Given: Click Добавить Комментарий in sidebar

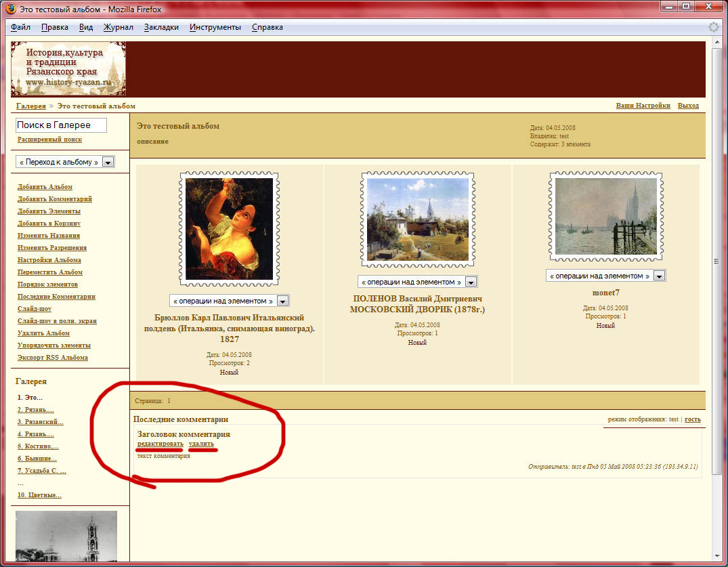Looking at the screenshot, I should (x=55, y=198).
